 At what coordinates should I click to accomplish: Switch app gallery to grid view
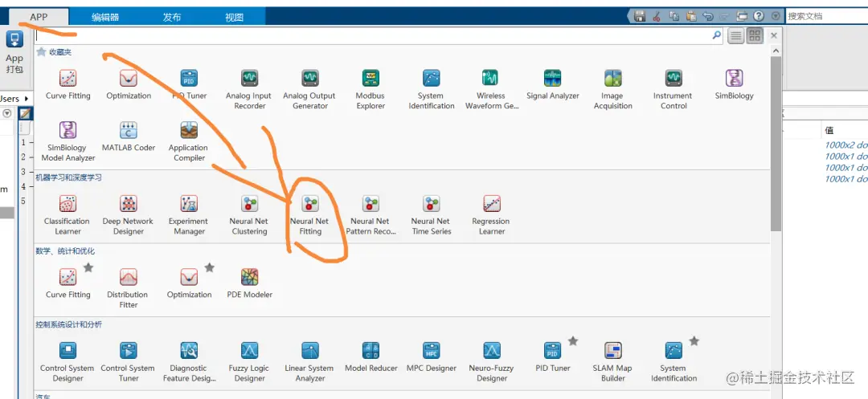click(x=755, y=36)
